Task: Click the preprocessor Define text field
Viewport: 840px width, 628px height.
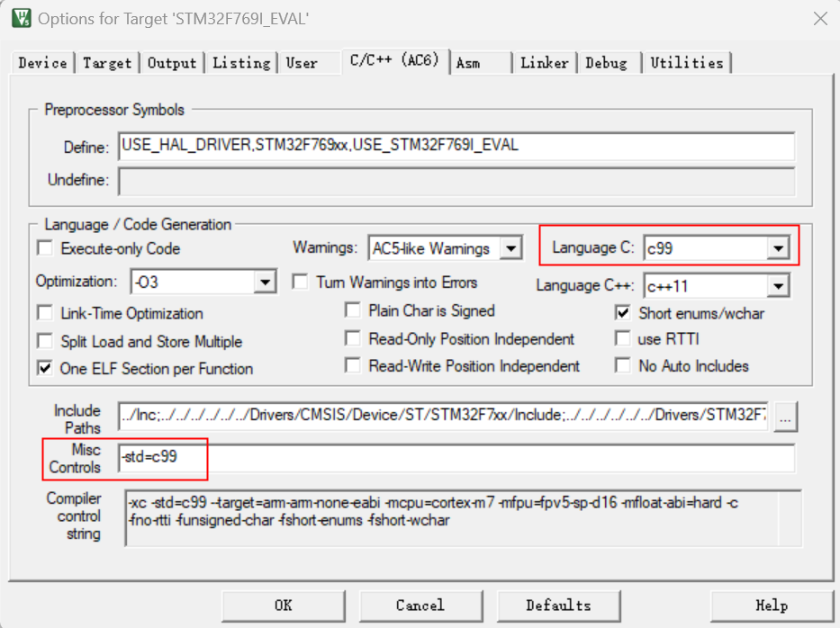Action: click(x=456, y=146)
